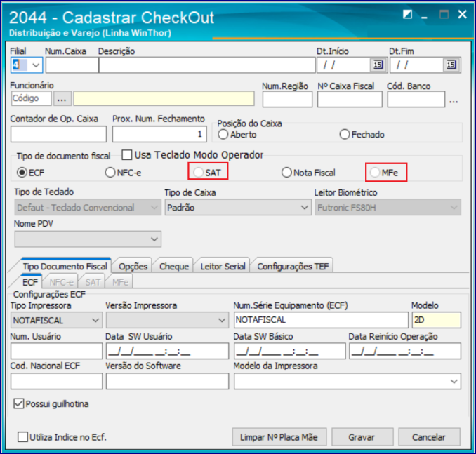Viewport: 476px width, 454px height.
Task: Expand the Tipo de Caixa dropdown
Action: click(x=304, y=208)
